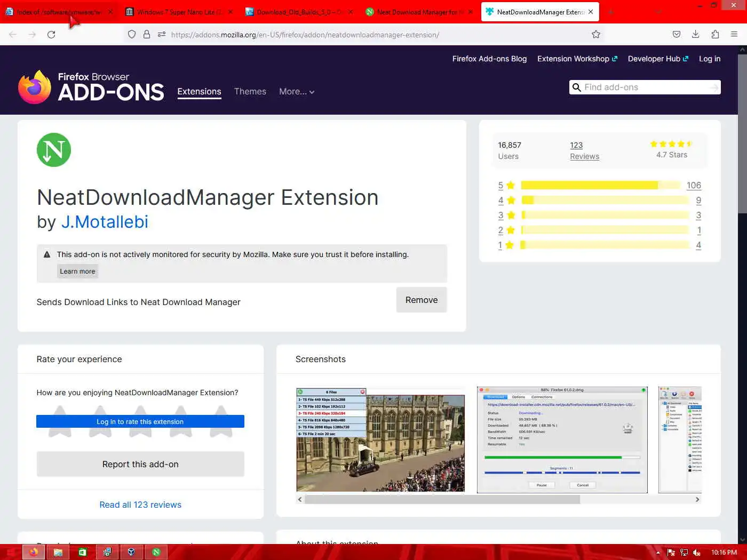Viewport: 747px width, 560px height.
Task: Submit search with the arrow icon
Action: coord(714,87)
